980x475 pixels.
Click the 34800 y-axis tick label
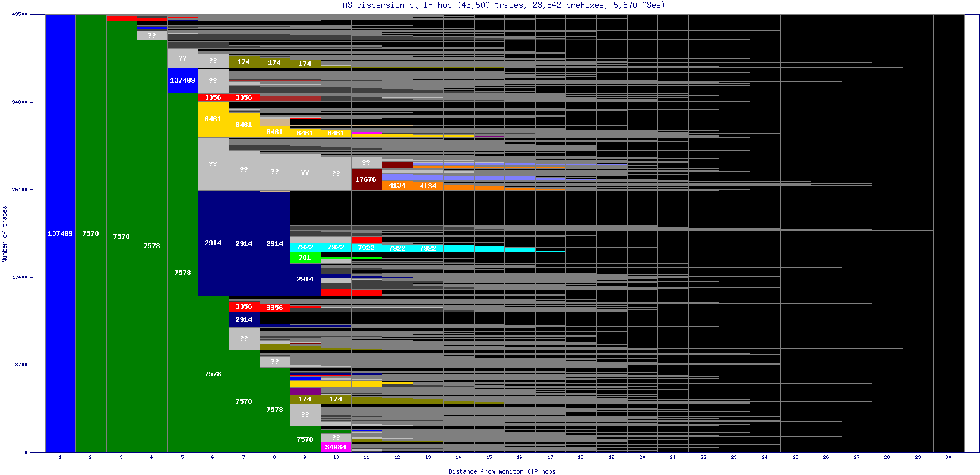pos(20,102)
